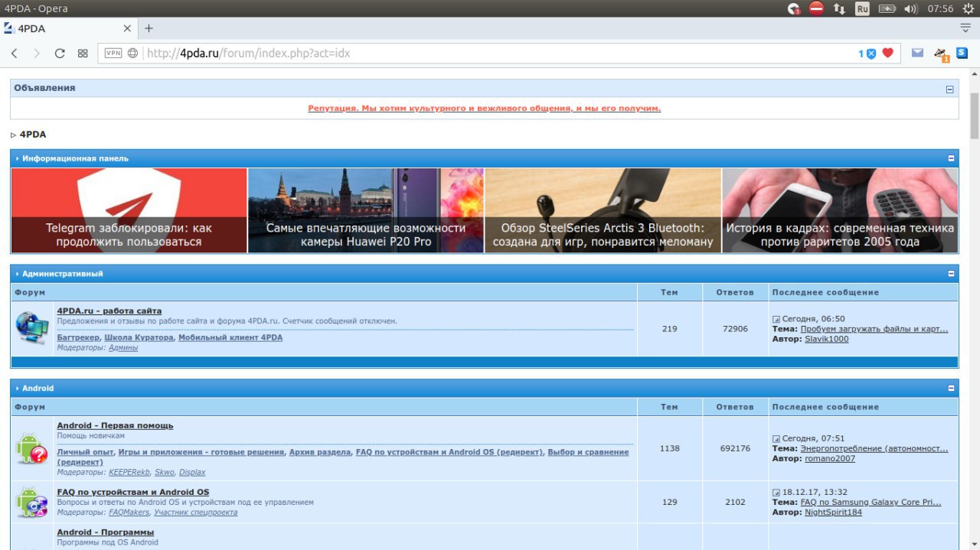Screen dimensions: 980x550
Task: Open the История в кадрах article thumbnail
Action: click(840, 210)
